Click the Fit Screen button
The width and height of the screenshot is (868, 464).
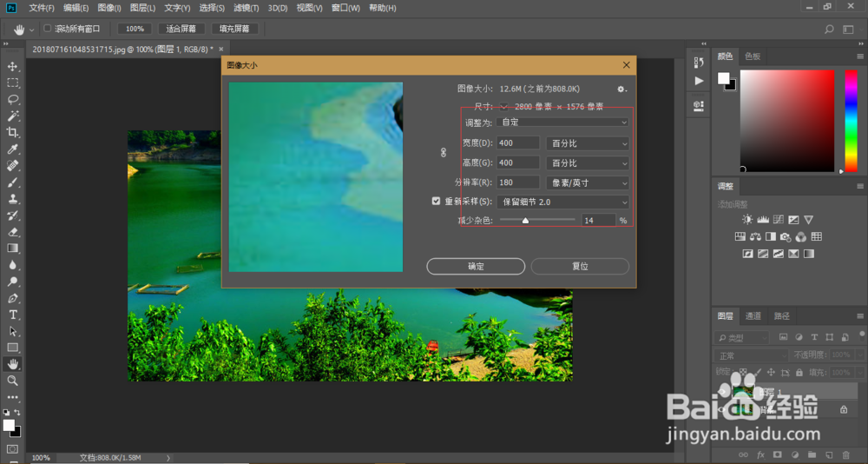(x=181, y=29)
